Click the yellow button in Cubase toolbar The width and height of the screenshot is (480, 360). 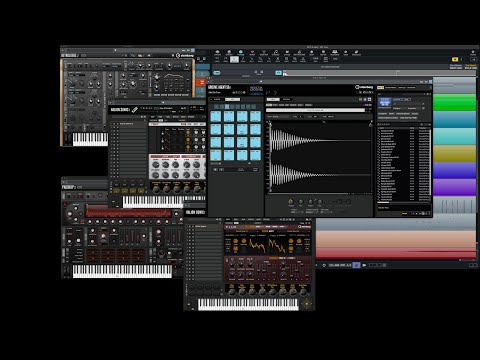(455, 59)
